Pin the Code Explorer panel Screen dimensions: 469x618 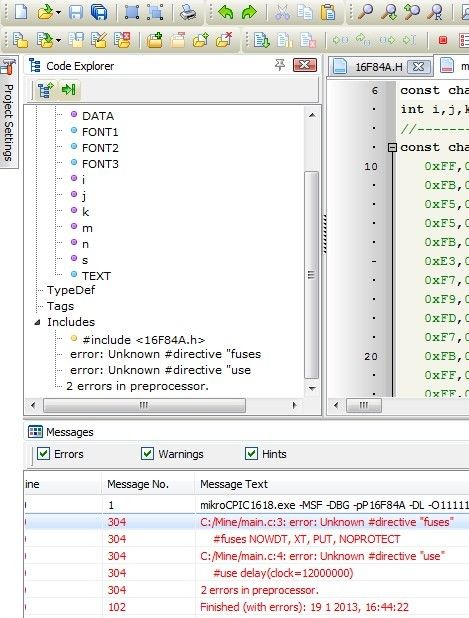pos(280,65)
